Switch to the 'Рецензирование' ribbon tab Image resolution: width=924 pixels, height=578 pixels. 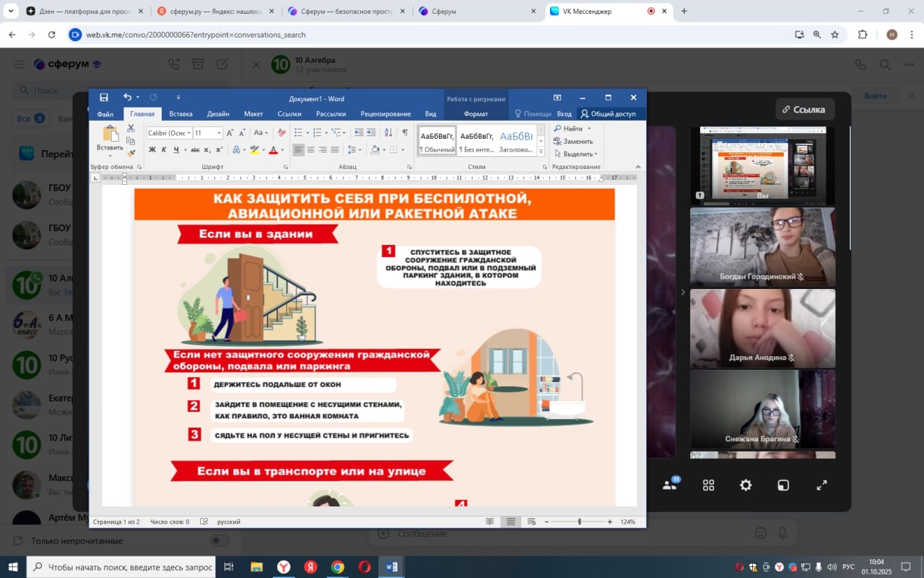point(385,114)
